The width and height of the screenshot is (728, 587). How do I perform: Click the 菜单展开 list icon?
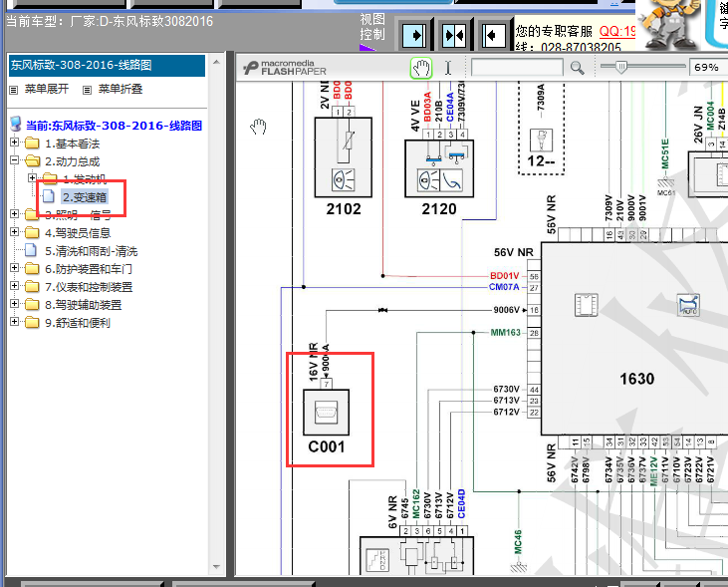tap(14, 90)
